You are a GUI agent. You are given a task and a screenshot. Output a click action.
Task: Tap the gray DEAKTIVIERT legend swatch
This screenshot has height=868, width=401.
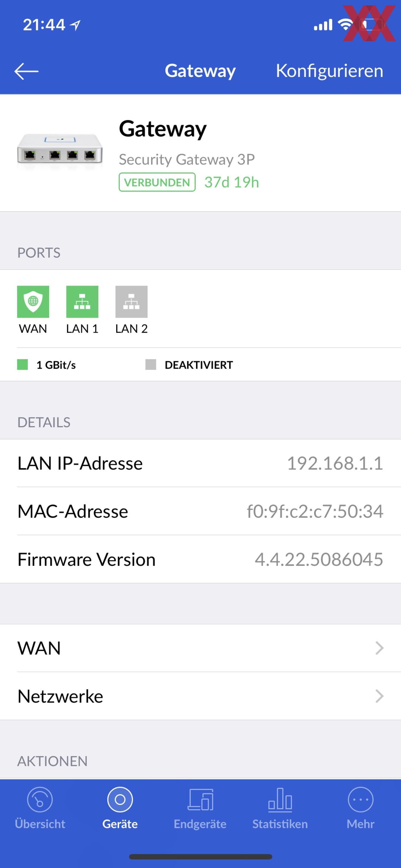point(151,365)
